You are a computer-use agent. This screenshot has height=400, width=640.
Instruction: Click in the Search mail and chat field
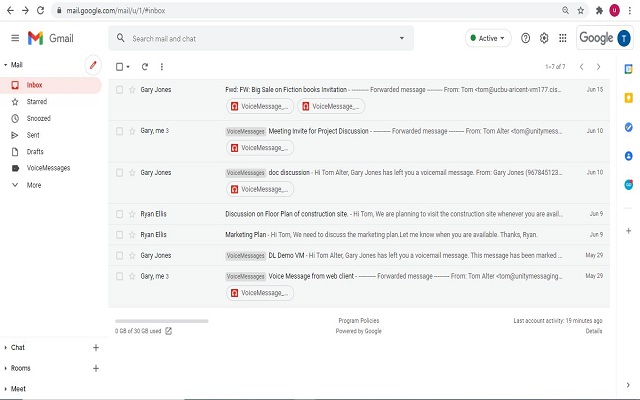pos(261,38)
